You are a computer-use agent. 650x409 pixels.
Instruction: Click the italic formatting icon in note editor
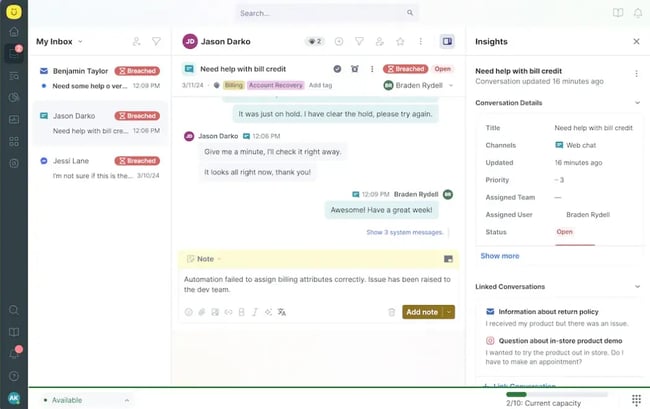pos(255,312)
